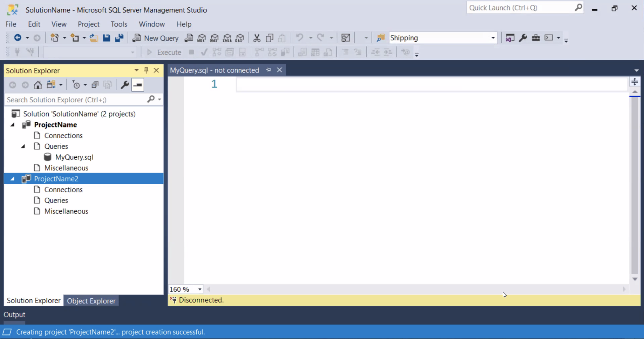Open the Project menu
Screen dimensions: 644x339
point(88,24)
